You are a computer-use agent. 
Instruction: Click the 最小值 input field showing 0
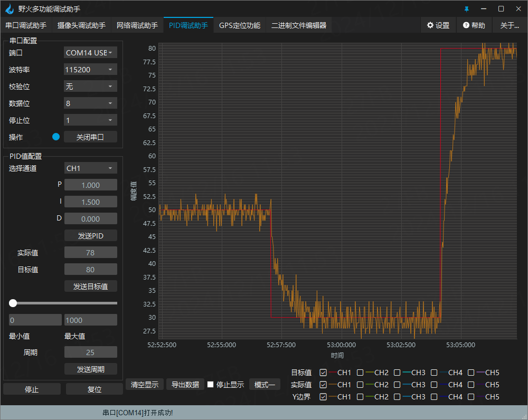pyautogui.click(x=35, y=320)
